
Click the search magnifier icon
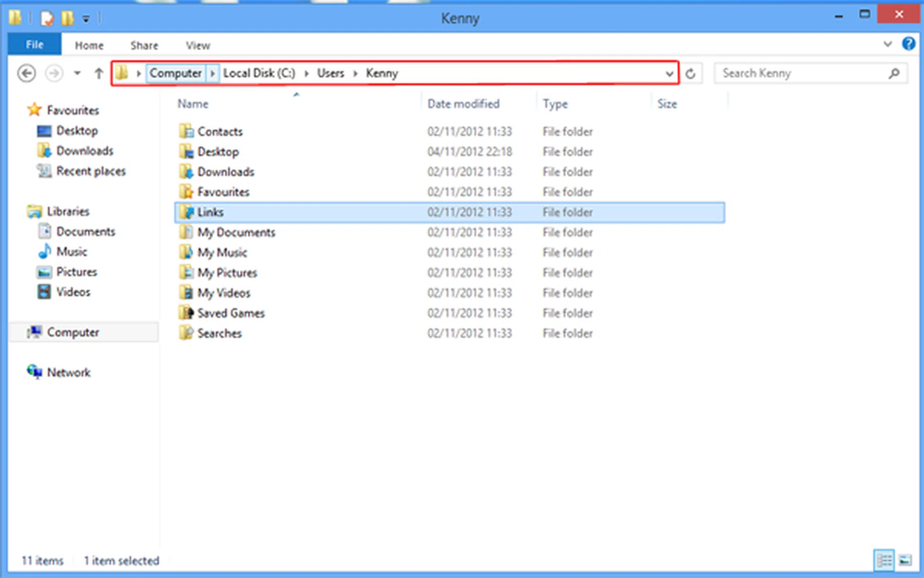click(x=894, y=74)
